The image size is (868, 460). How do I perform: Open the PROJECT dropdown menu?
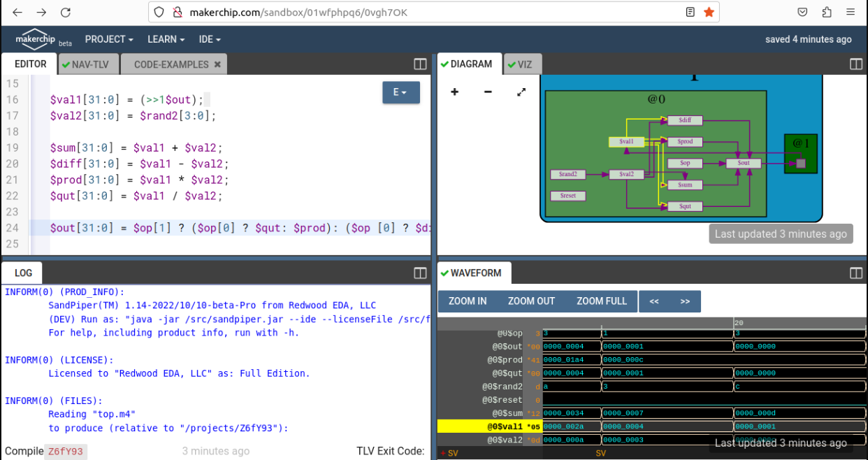(109, 39)
